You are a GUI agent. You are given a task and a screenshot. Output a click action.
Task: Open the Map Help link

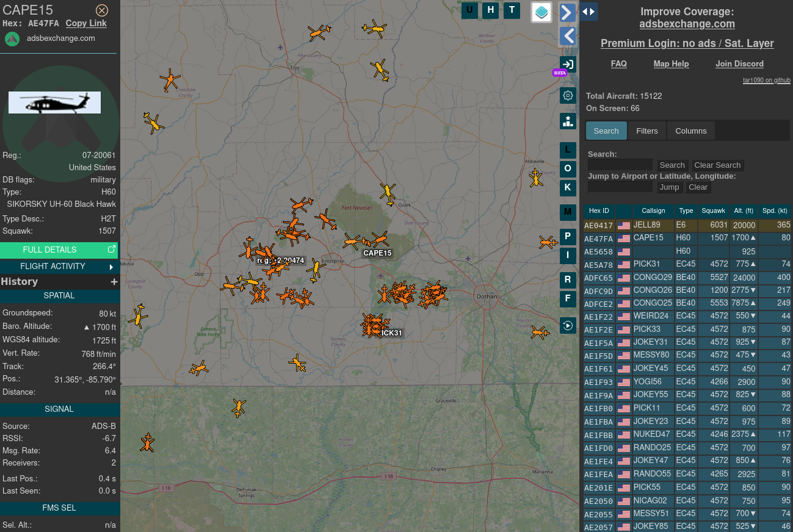tap(671, 63)
